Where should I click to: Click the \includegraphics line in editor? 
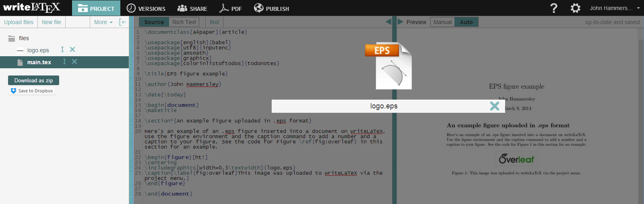pos(220,167)
